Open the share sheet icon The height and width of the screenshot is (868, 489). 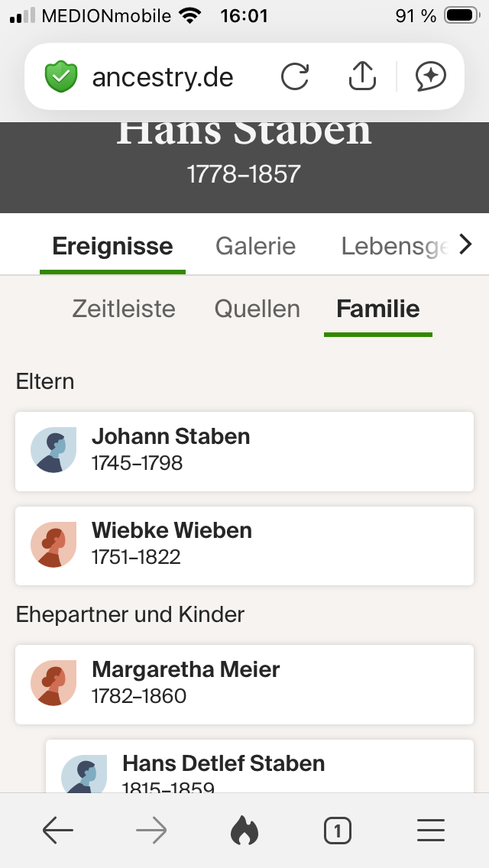[x=362, y=76]
